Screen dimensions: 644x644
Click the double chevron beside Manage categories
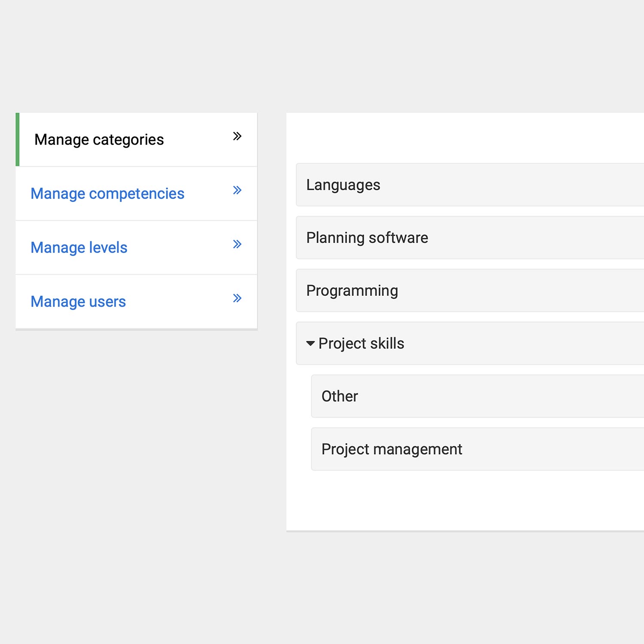(x=237, y=137)
